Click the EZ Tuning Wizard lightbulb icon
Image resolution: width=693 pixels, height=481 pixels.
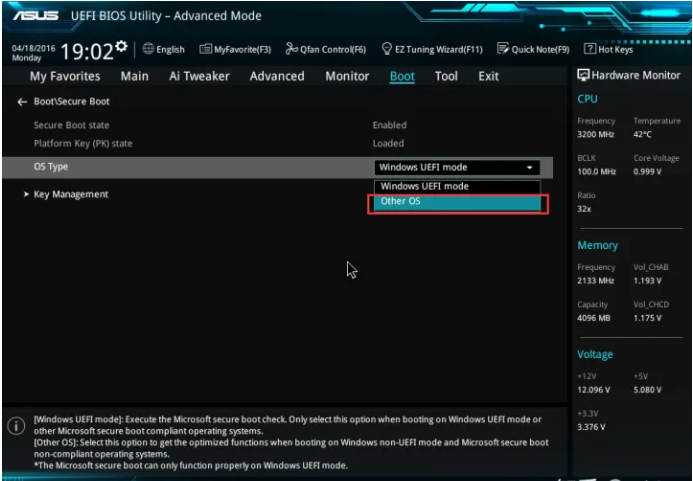(387, 49)
